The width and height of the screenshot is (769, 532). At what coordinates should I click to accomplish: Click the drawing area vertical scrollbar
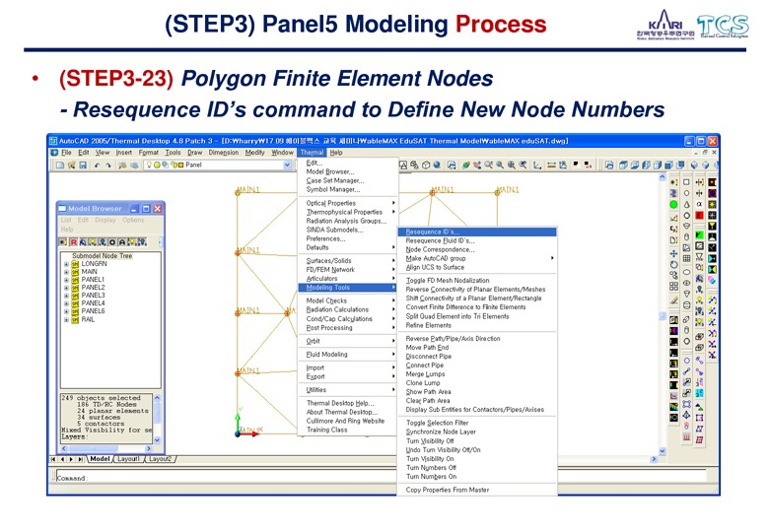point(663,314)
